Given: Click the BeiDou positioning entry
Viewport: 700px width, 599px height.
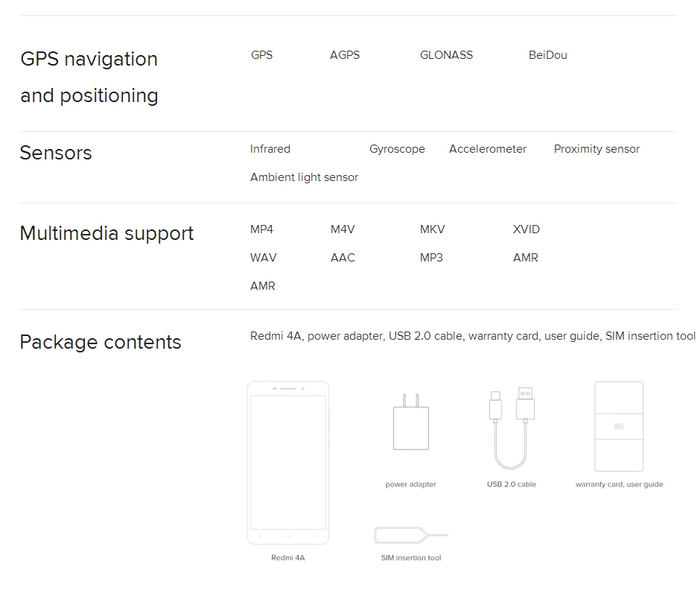Looking at the screenshot, I should click(x=548, y=55).
